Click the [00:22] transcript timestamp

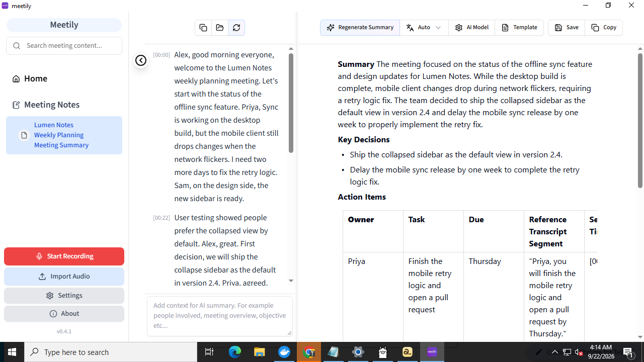[x=162, y=218]
